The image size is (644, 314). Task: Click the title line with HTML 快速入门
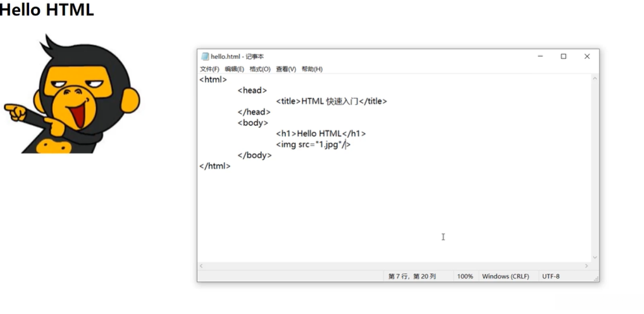(x=331, y=101)
